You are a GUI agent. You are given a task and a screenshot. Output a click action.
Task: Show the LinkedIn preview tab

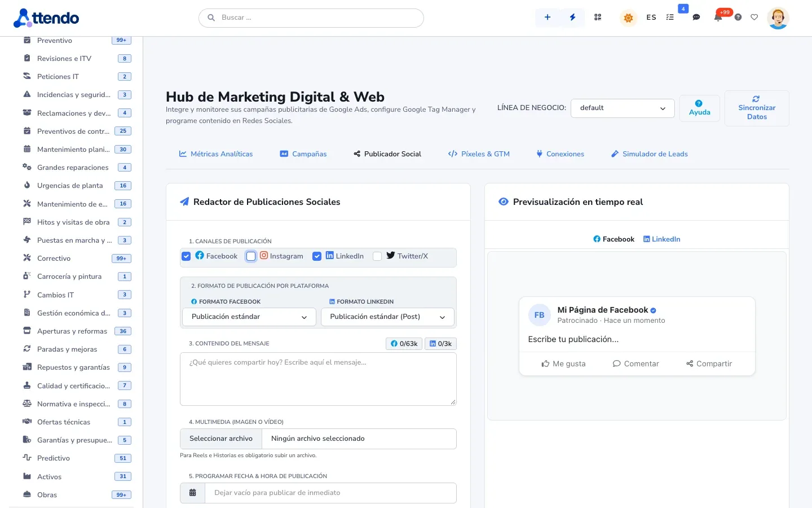[662, 239]
